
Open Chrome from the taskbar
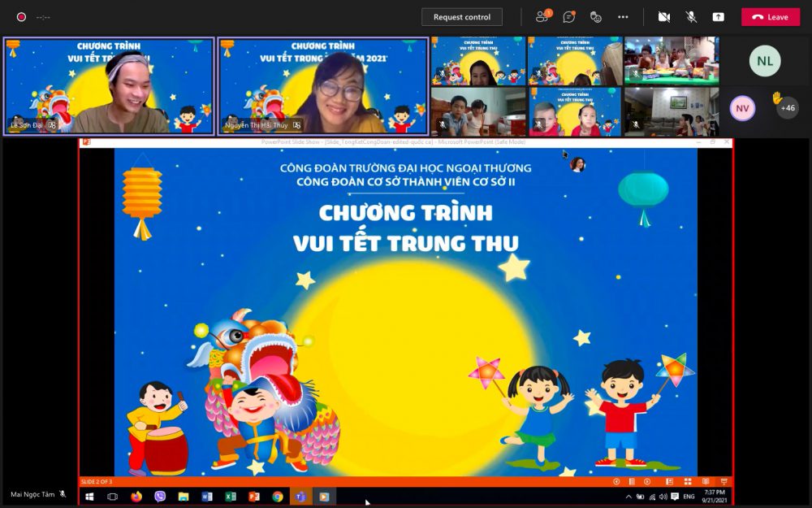pyautogui.click(x=278, y=497)
